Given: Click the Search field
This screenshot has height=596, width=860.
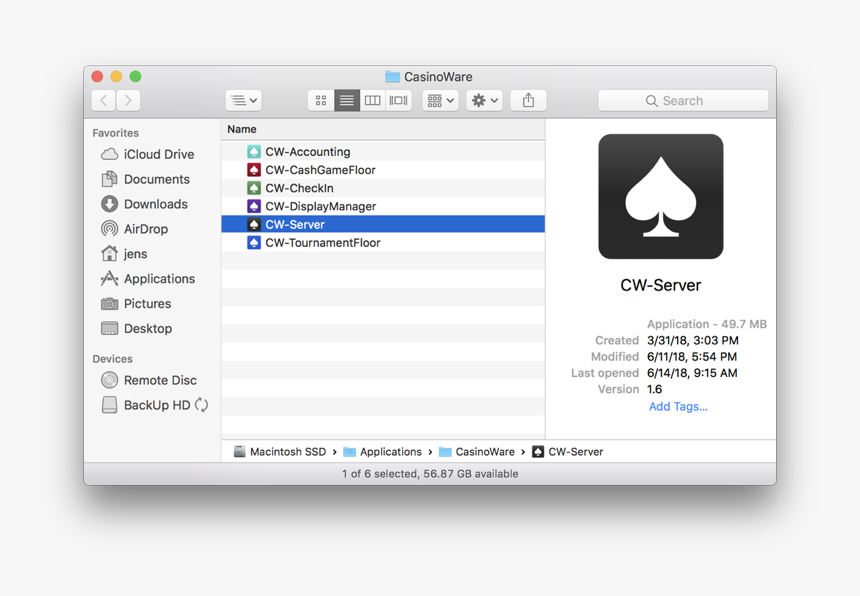Looking at the screenshot, I should point(683,100).
